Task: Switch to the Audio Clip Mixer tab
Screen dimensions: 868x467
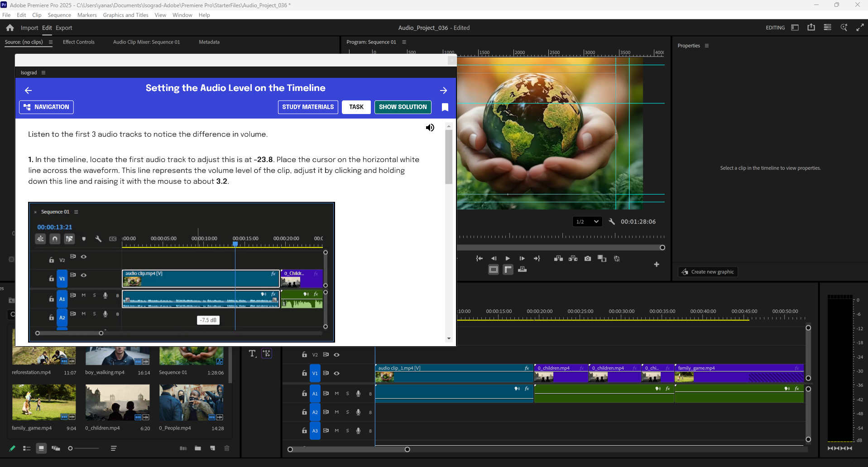Action: pyautogui.click(x=146, y=42)
